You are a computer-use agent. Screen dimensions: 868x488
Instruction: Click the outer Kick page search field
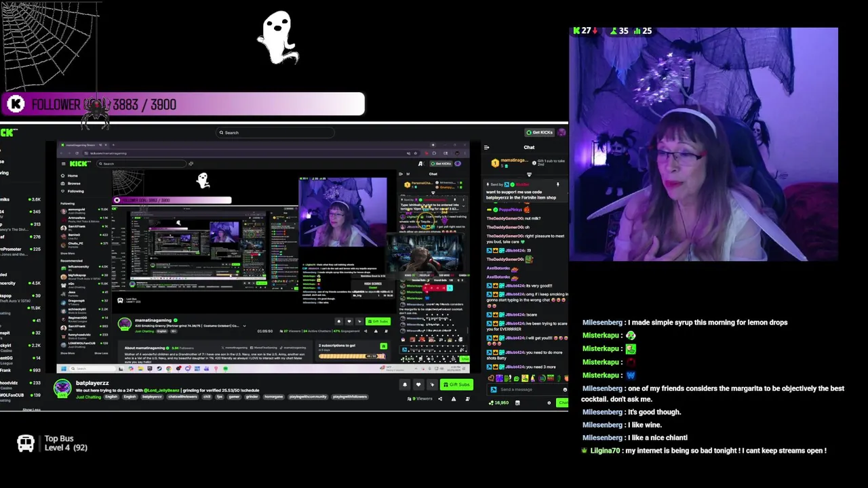[x=275, y=133]
